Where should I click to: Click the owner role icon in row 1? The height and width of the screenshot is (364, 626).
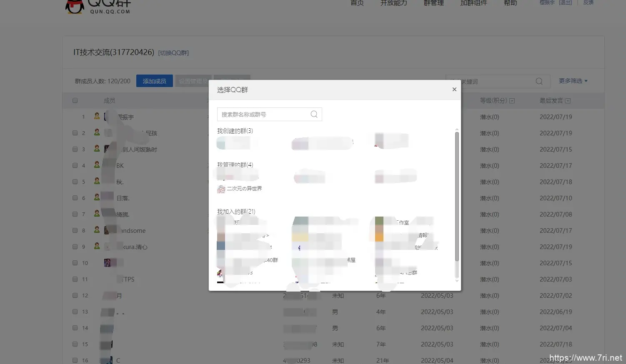97,116
